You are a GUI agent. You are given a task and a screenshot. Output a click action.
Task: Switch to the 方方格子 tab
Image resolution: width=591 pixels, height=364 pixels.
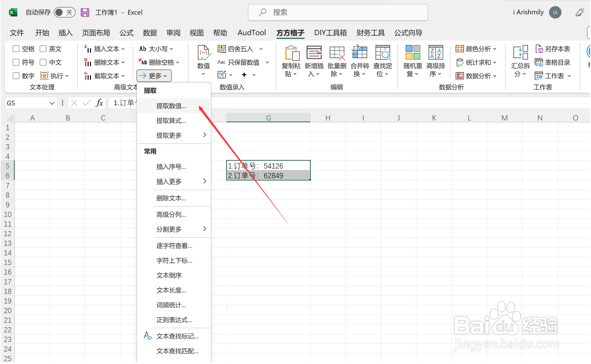[x=290, y=33]
